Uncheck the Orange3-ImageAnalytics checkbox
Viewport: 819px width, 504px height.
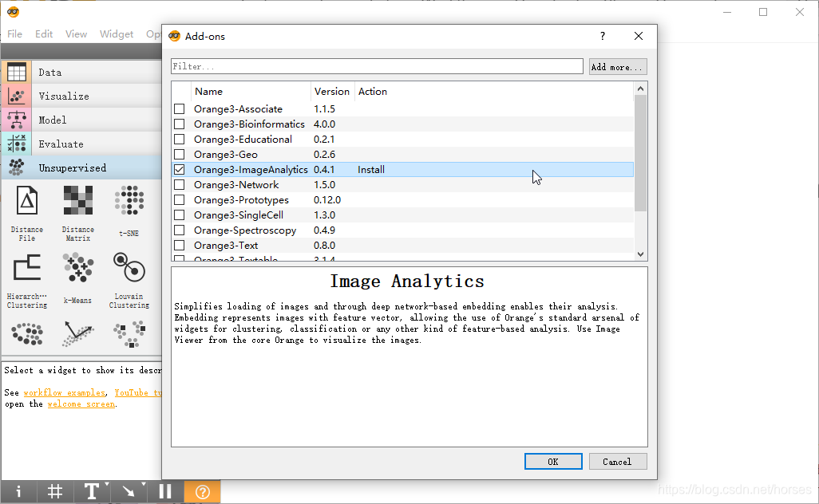(x=179, y=170)
